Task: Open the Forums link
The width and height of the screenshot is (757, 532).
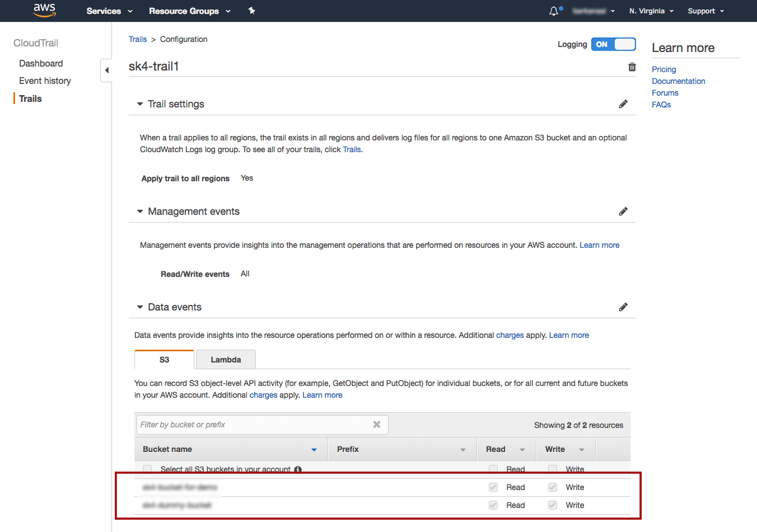Action: point(665,93)
